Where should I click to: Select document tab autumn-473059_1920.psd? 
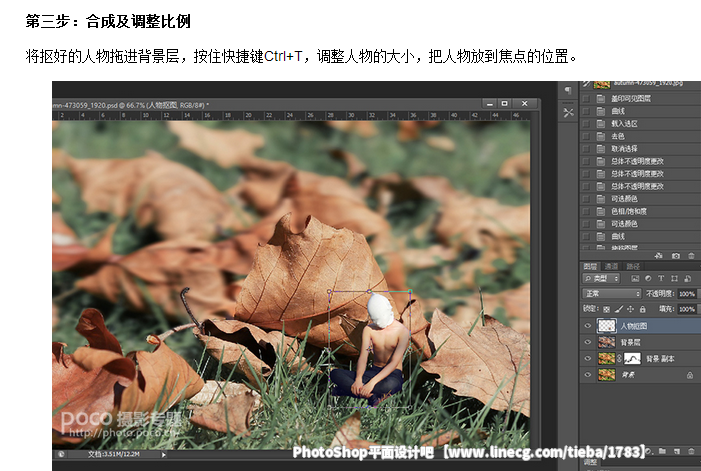[x=131, y=105]
